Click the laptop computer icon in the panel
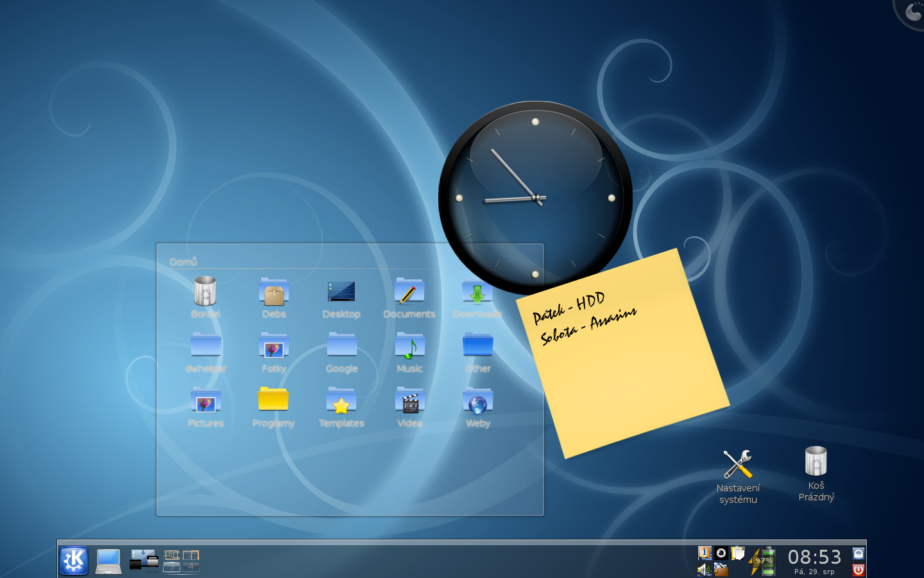924x578 pixels. 108,561
